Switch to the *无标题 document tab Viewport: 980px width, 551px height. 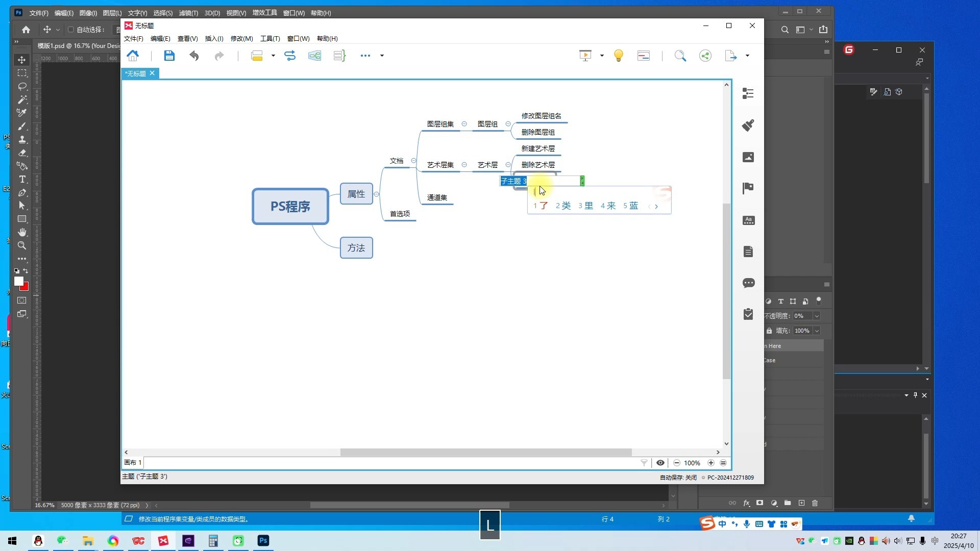tap(136, 73)
